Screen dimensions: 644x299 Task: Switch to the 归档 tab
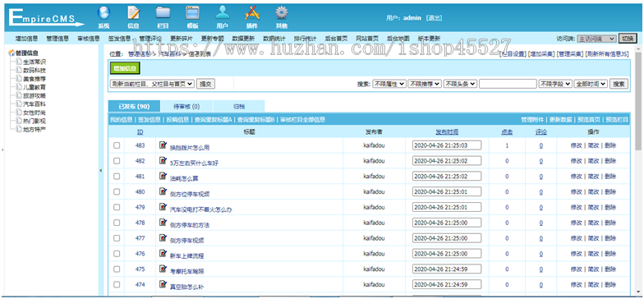pos(239,107)
